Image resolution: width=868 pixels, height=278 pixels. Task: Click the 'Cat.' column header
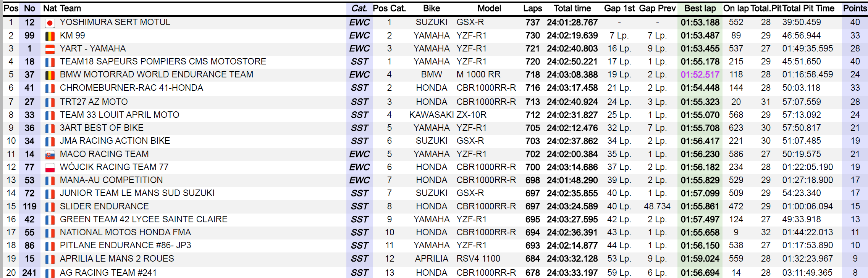click(x=359, y=8)
